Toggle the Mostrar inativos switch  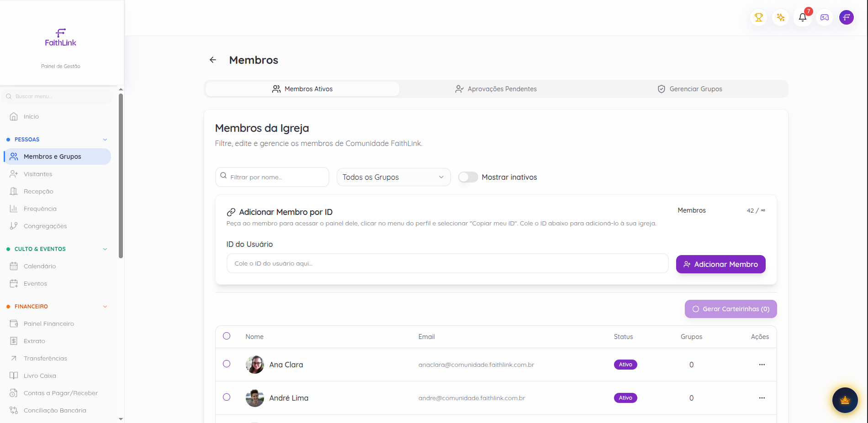click(468, 177)
